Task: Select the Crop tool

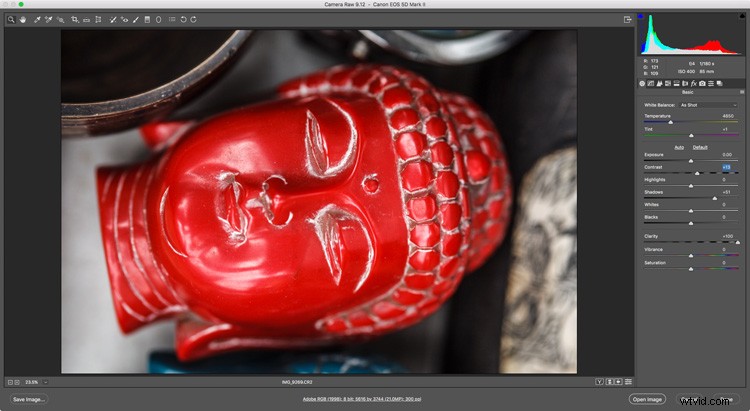Action: tap(75, 20)
